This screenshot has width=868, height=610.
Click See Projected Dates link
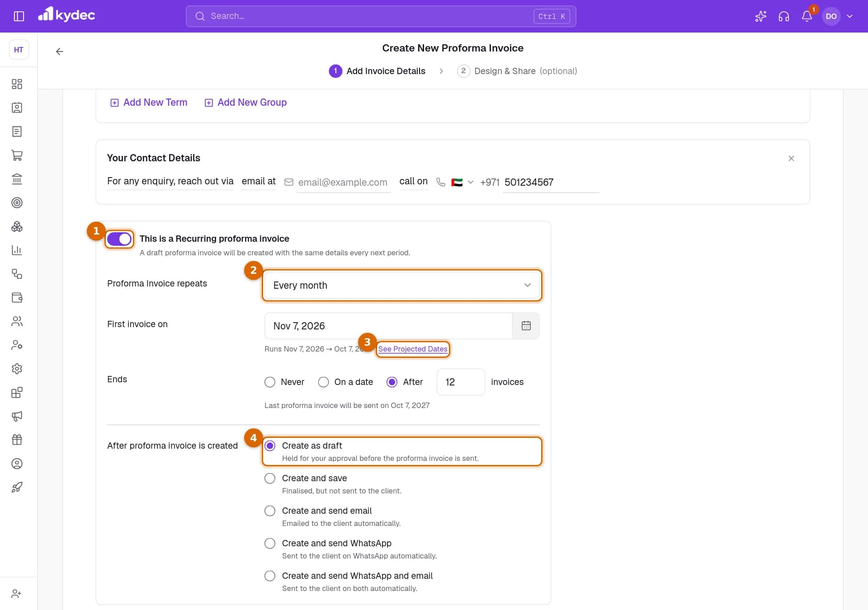(x=413, y=349)
